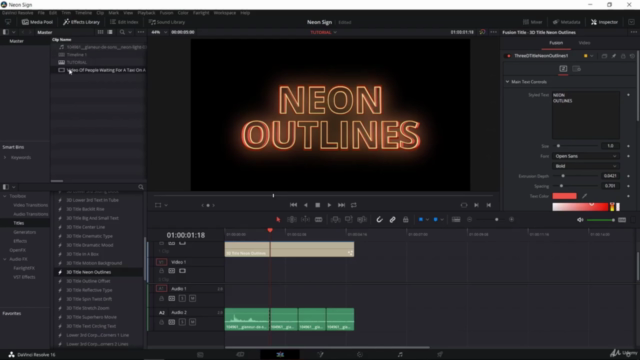Switch to the Inspector Fusion tab

click(x=556, y=43)
